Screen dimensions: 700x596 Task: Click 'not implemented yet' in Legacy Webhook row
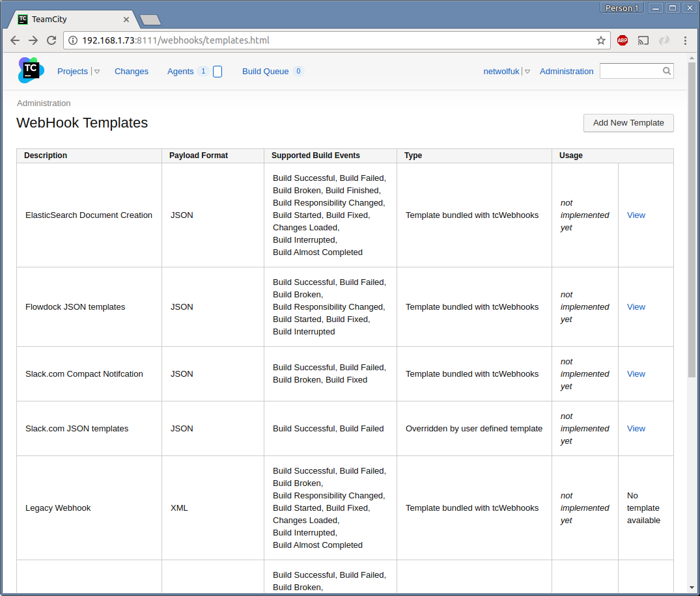tap(584, 508)
